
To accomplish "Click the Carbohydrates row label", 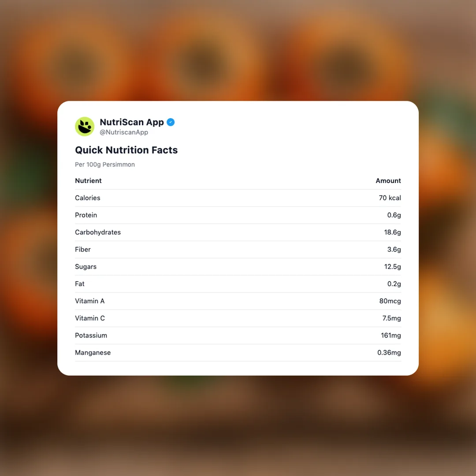I will coord(98,232).
